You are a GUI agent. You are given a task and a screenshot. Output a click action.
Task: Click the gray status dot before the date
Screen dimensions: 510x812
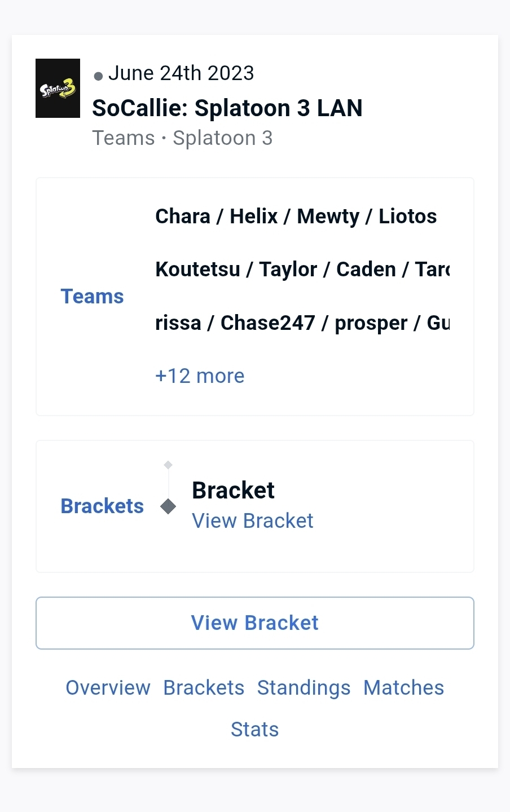98,76
